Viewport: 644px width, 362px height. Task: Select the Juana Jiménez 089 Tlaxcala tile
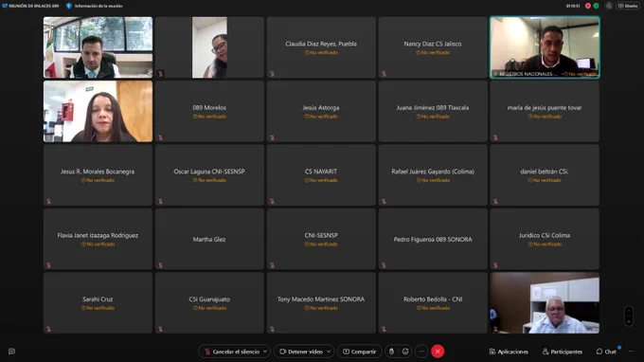click(433, 111)
